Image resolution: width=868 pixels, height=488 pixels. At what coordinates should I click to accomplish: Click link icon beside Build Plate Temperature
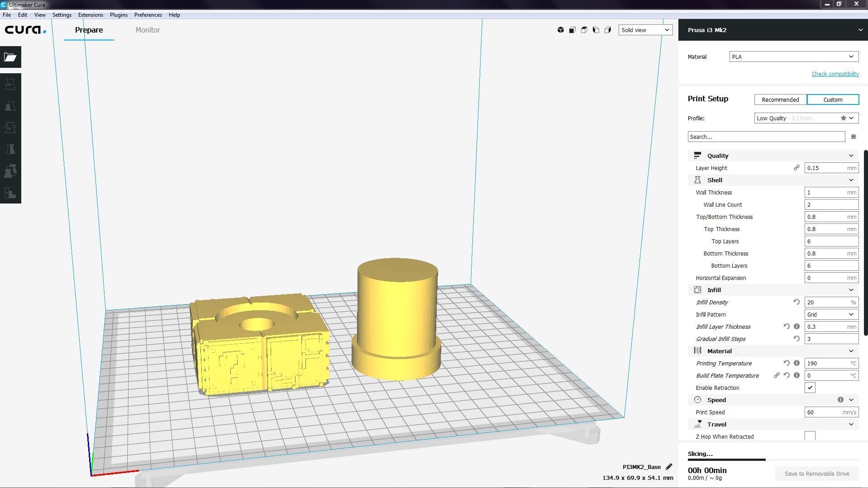pos(776,375)
